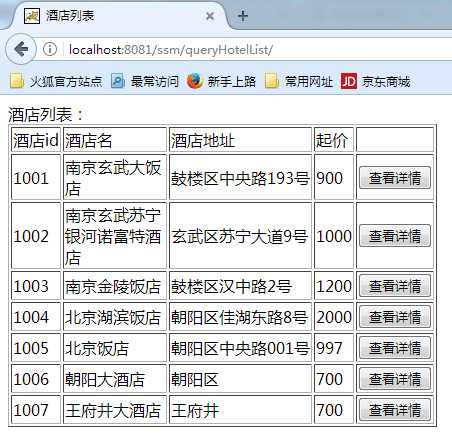Select the 王府井大酒店 name cell
Screen dimensions: 452x437
click(115, 410)
